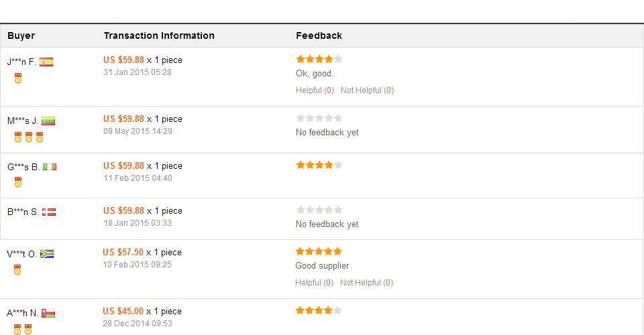
Task: Click the Lithuania flag beside M***s J.
Action: tap(48, 121)
